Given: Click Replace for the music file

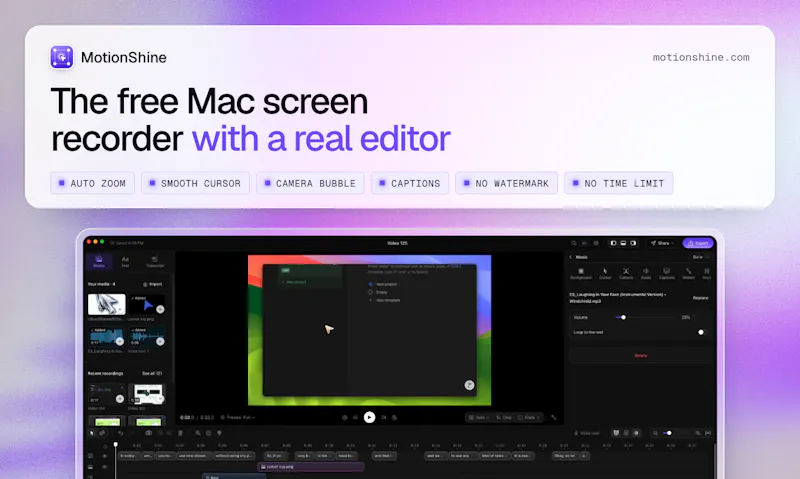Looking at the screenshot, I should 701,298.
